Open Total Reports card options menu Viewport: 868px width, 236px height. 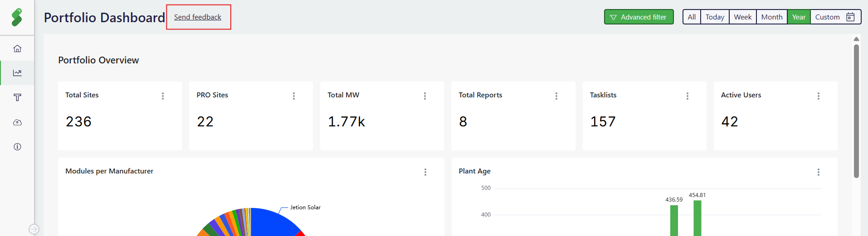(x=556, y=96)
